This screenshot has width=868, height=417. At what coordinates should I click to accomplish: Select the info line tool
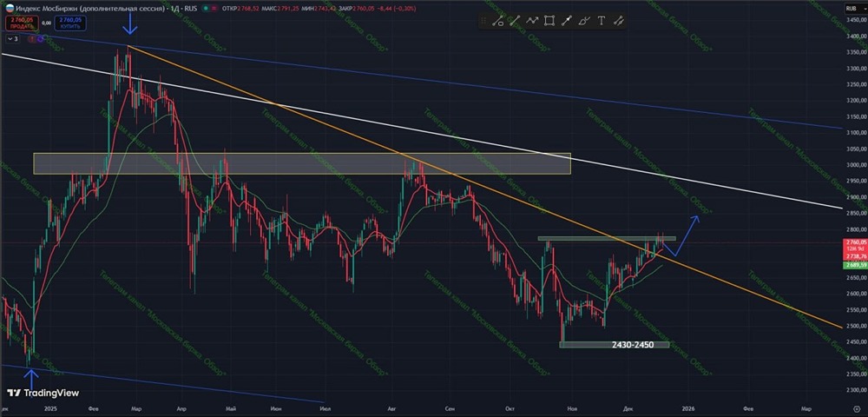point(566,22)
